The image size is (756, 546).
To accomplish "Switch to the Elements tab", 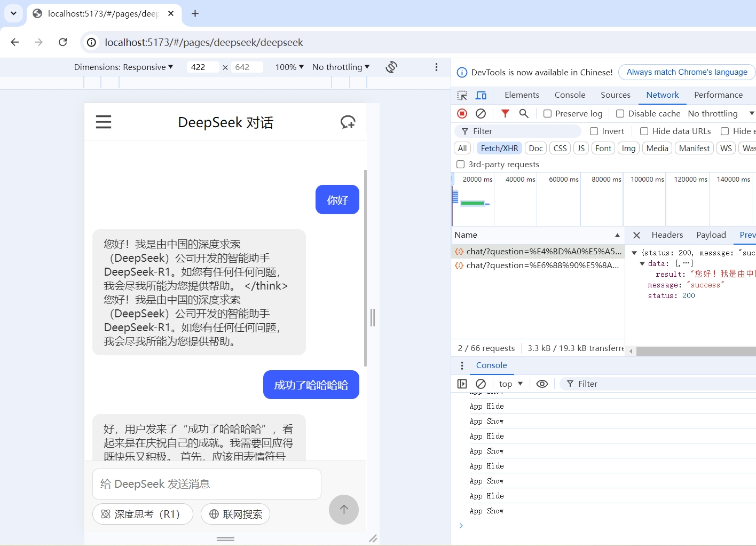I will pyautogui.click(x=522, y=95).
